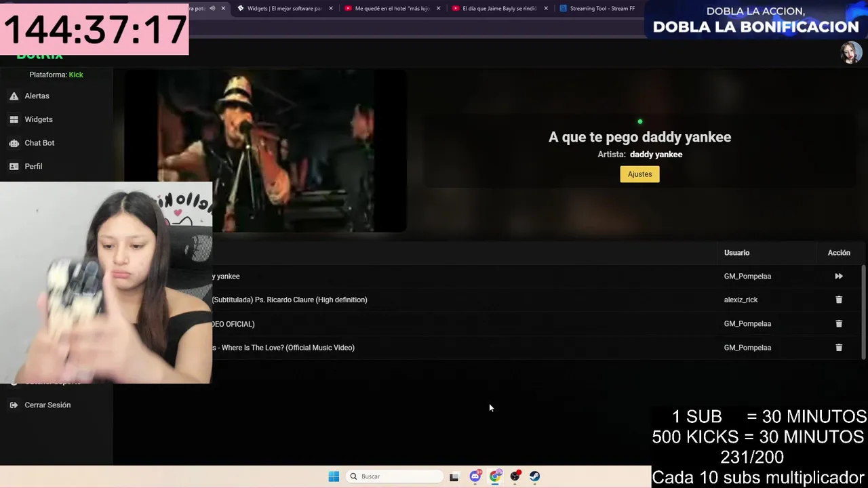This screenshot has width=868, height=488.
Task: Open OBS Studio from the taskbar
Action: point(515,476)
